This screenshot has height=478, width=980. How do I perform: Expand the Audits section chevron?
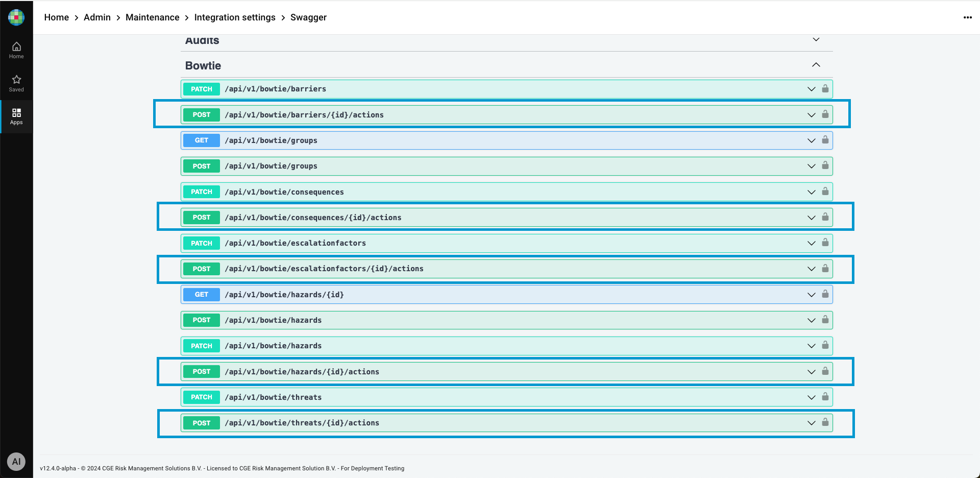[816, 40]
